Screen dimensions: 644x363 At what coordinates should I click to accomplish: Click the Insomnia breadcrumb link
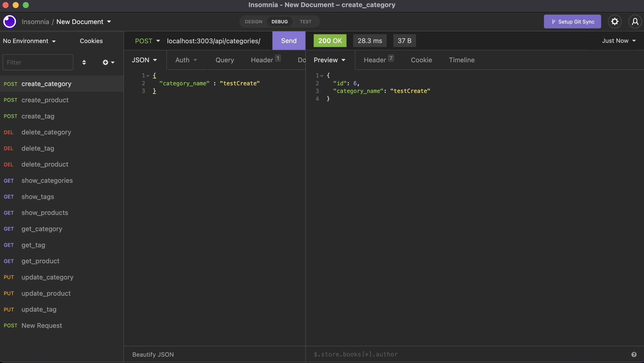point(35,22)
